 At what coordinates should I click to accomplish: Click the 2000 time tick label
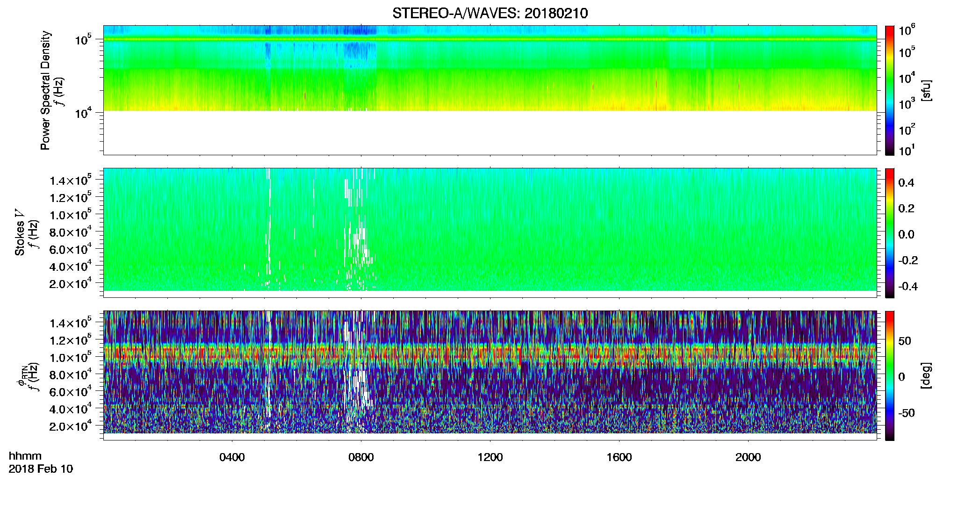[x=748, y=457]
